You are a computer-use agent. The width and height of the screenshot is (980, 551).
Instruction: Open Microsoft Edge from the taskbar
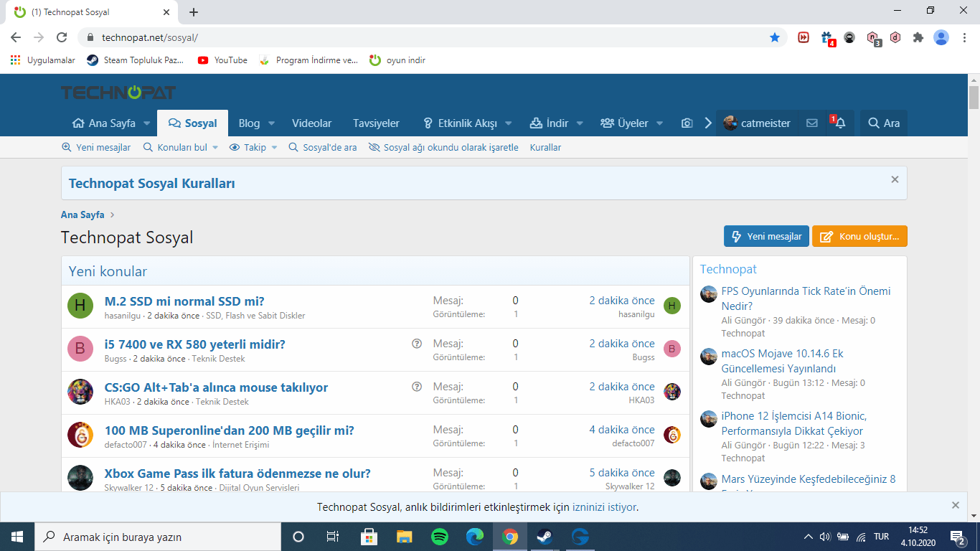pos(475,536)
